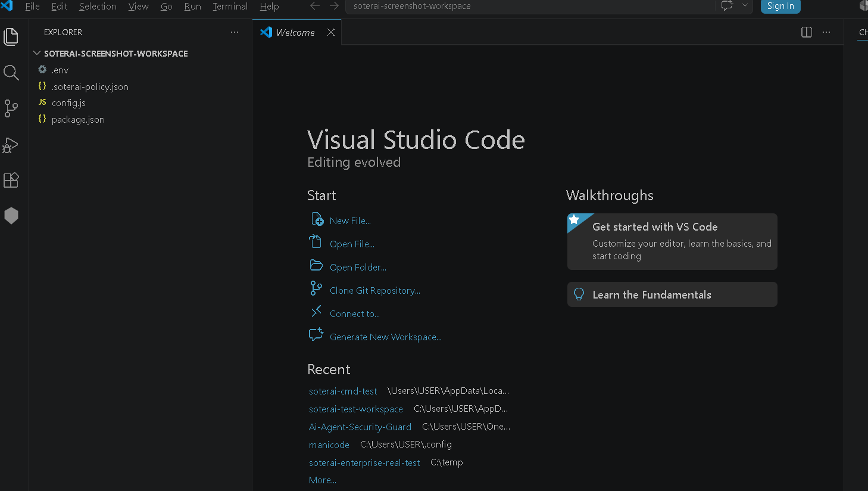Open recent manicode folder

coord(329,445)
